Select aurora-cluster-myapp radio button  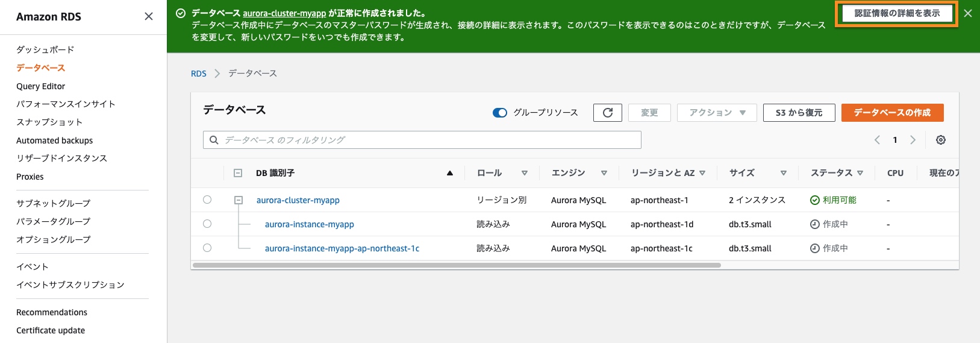(x=207, y=200)
